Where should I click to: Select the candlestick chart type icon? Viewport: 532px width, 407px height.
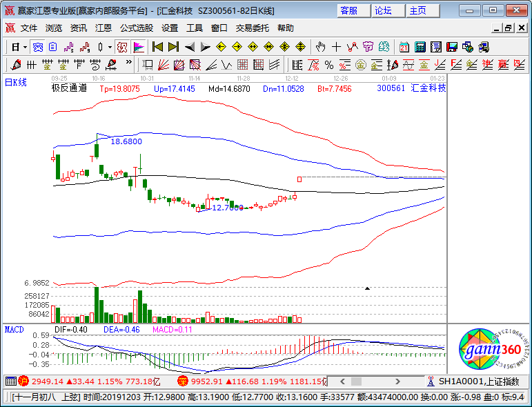(101, 47)
